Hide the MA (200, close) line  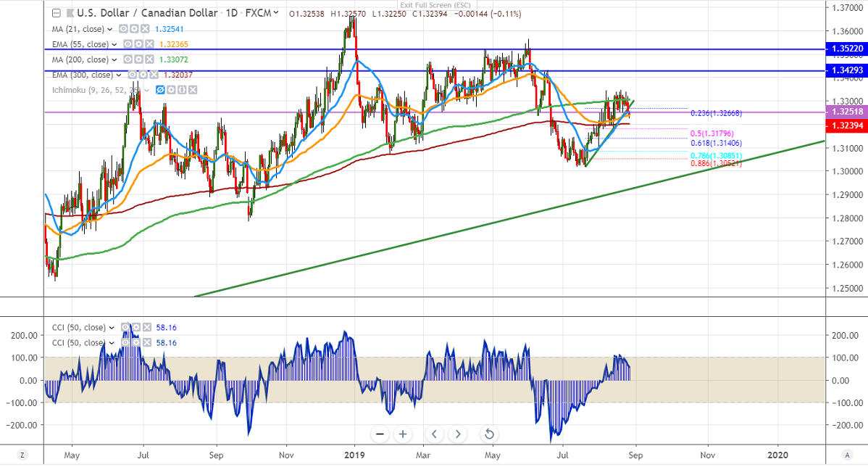click(128, 59)
